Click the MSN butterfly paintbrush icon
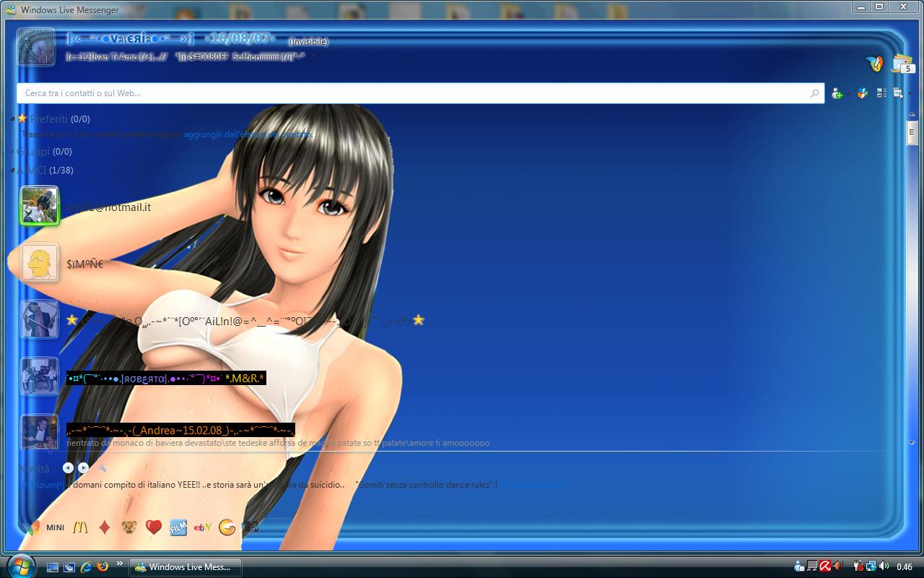The width and height of the screenshot is (924, 578). click(x=875, y=64)
